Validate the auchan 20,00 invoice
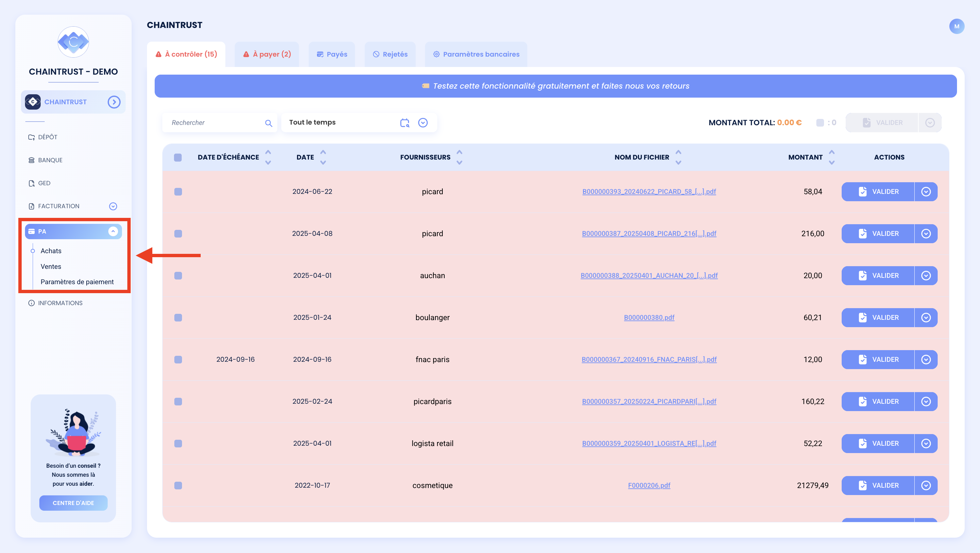Screen dimensions: 980x553 [x=878, y=276]
